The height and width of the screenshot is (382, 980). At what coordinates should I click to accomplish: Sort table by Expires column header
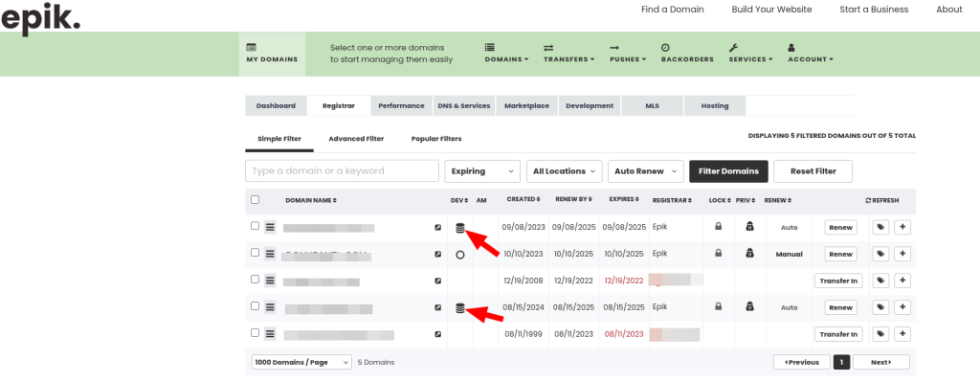tap(623, 199)
